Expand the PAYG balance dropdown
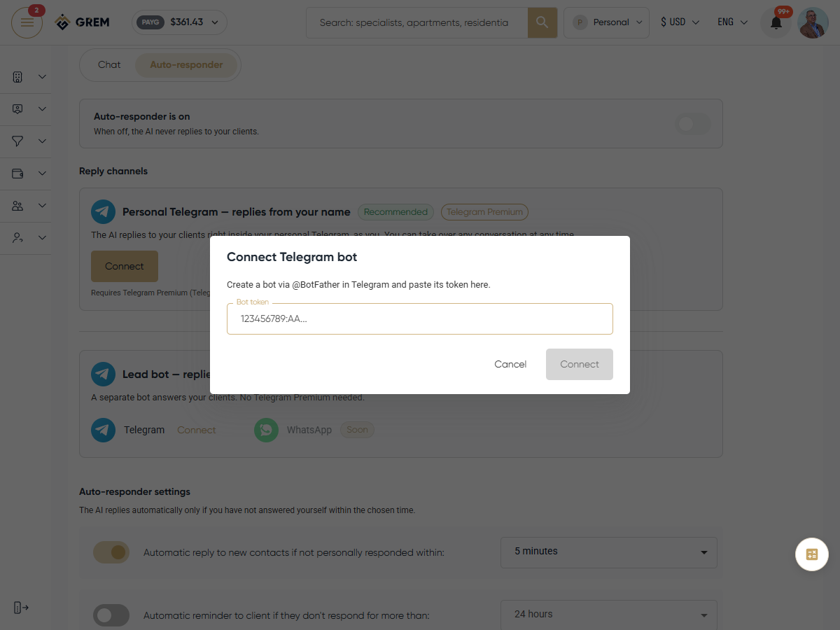Viewport: 840px width, 630px height. click(x=180, y=22)
